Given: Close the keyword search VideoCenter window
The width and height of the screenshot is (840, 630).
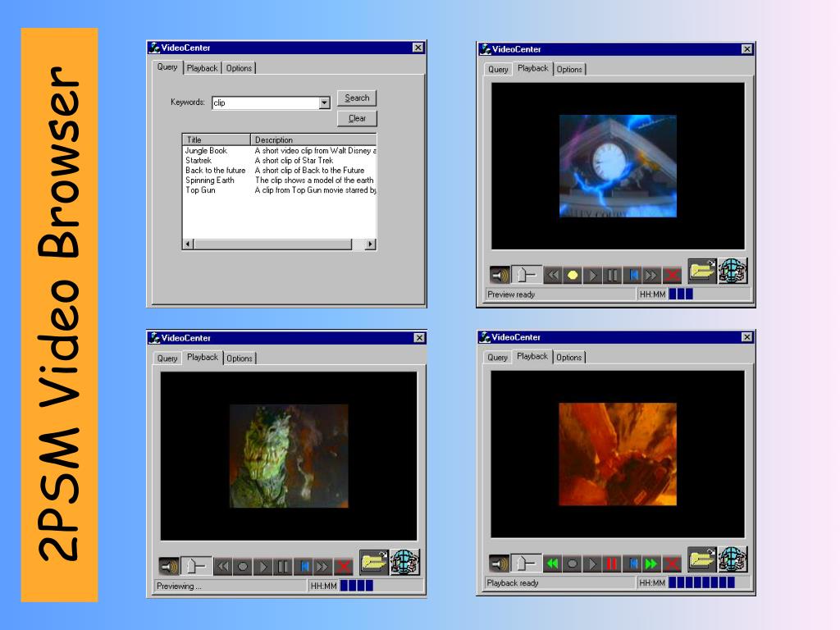Looking at the screenshot, I should (418, 48).
